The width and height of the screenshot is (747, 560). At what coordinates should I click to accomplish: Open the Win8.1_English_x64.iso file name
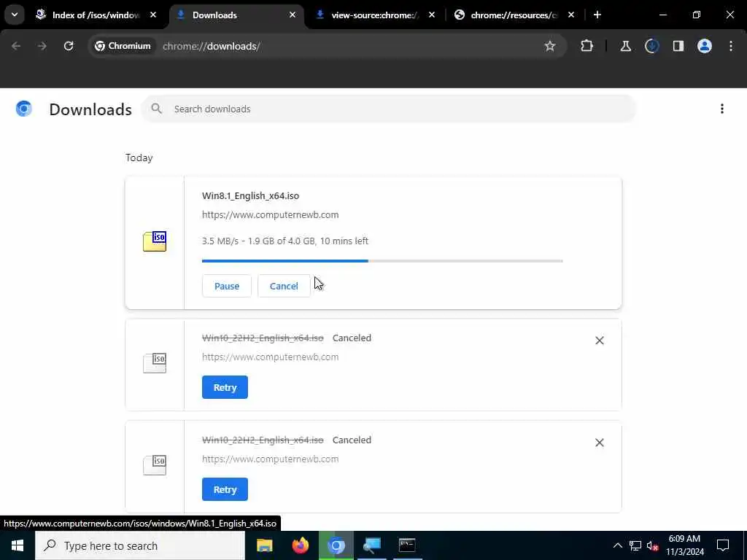(x=251, y=195)
